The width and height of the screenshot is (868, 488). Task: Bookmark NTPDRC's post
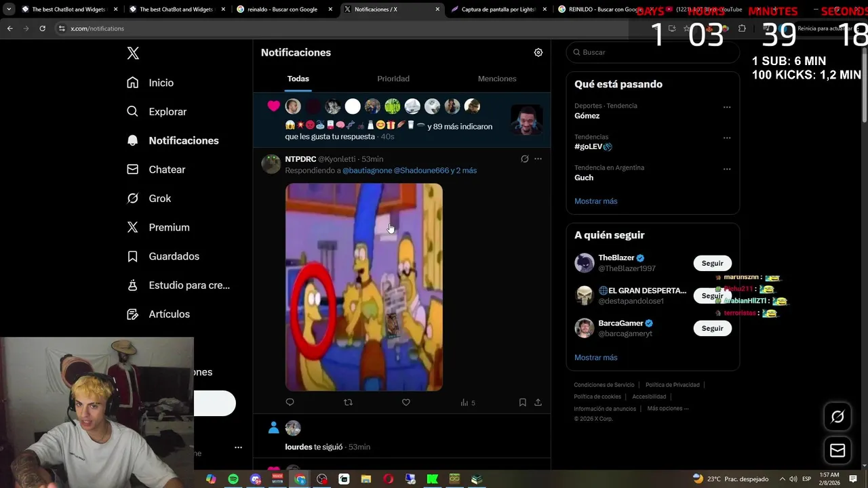pyautogui.click(x=522, y=403)
